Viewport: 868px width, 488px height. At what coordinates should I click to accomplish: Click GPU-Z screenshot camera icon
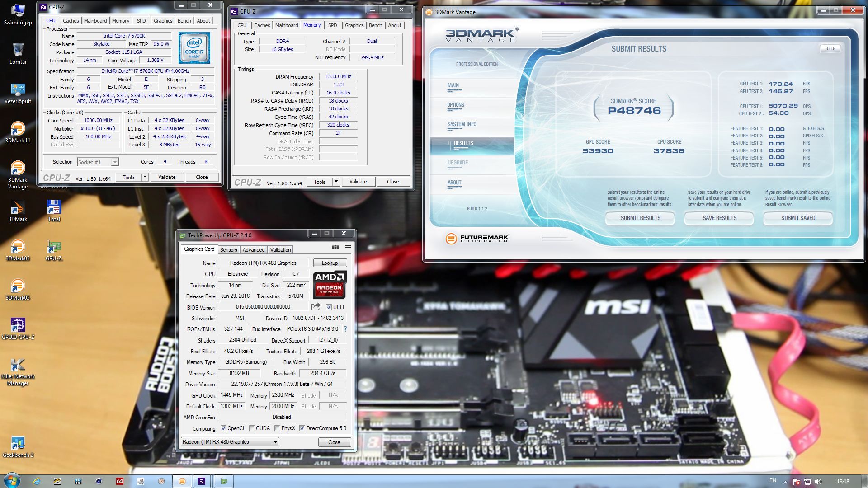335,247
